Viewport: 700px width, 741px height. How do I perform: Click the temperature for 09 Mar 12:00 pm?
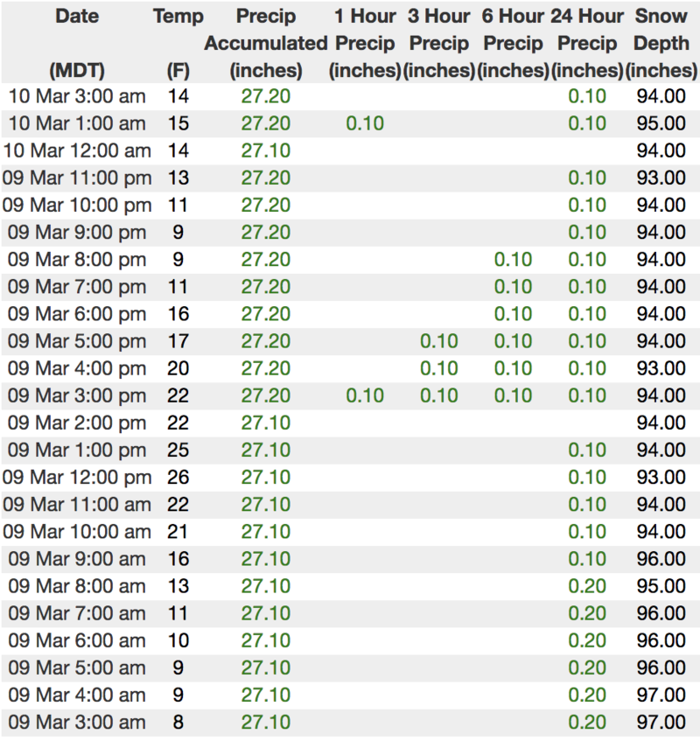pyautogui.click(x=178, y=477)
